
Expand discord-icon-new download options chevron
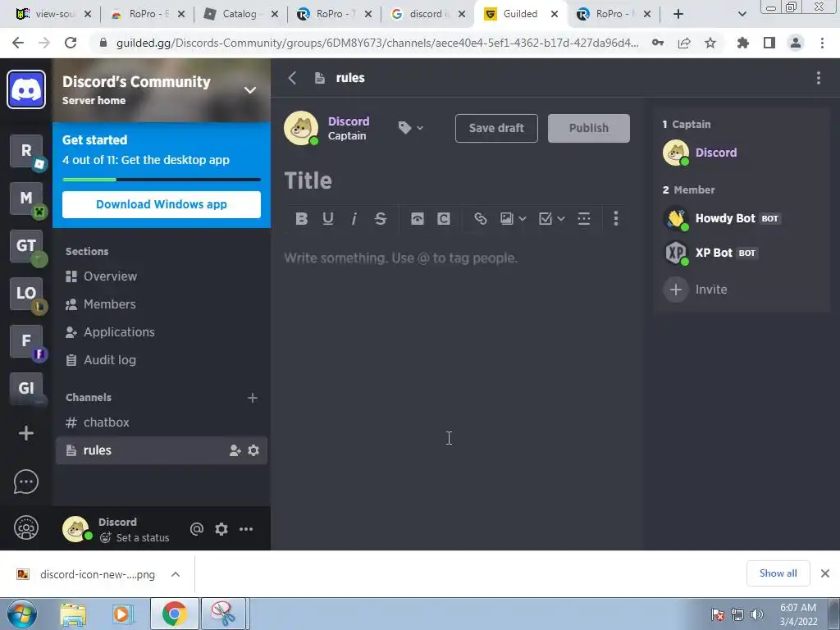pos(176,574)
